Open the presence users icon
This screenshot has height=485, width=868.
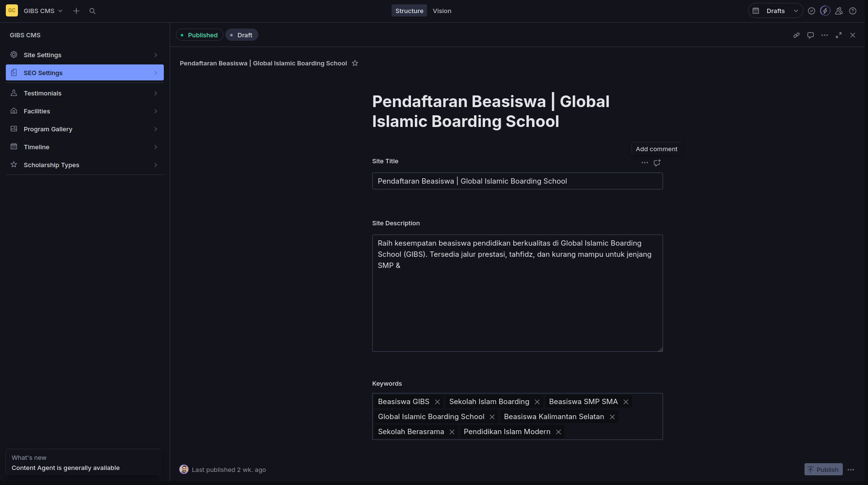839,11
